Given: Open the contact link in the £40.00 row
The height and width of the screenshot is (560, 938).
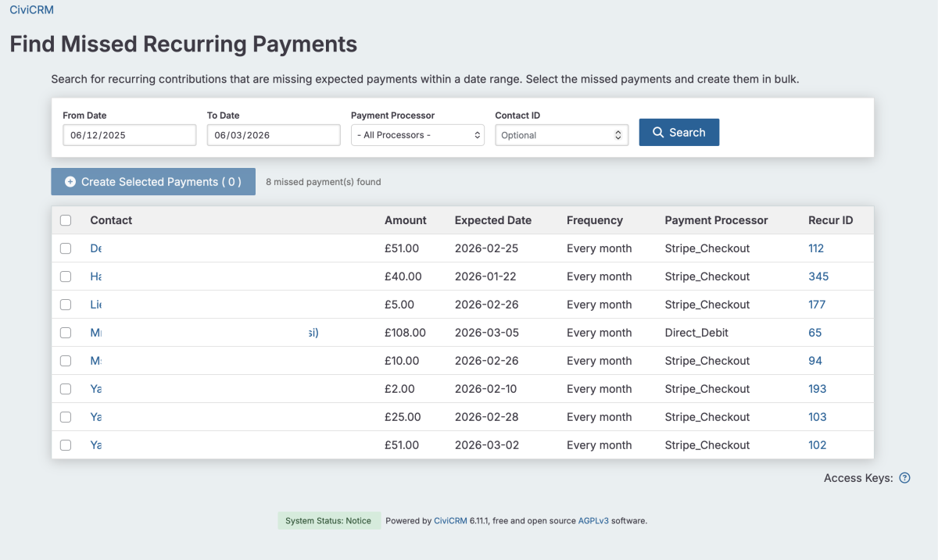Looking at the screenshot, I should click(x=96, y=276).
